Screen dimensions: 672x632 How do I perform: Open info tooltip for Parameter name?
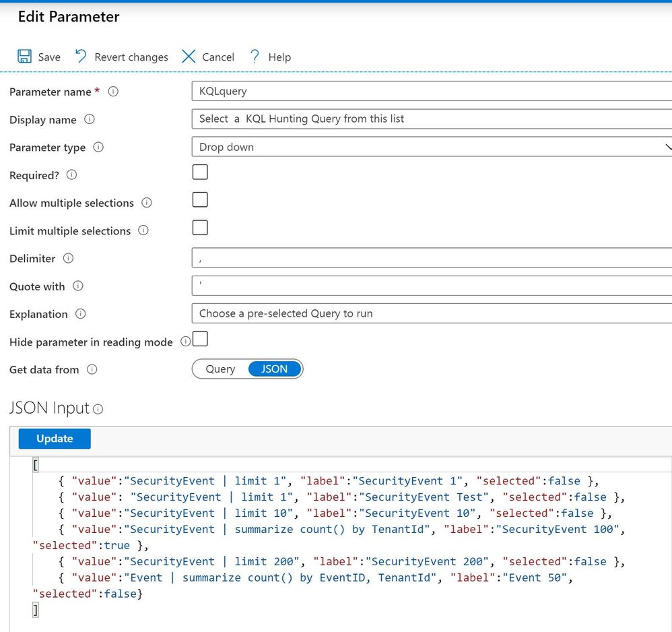point(113,92)
